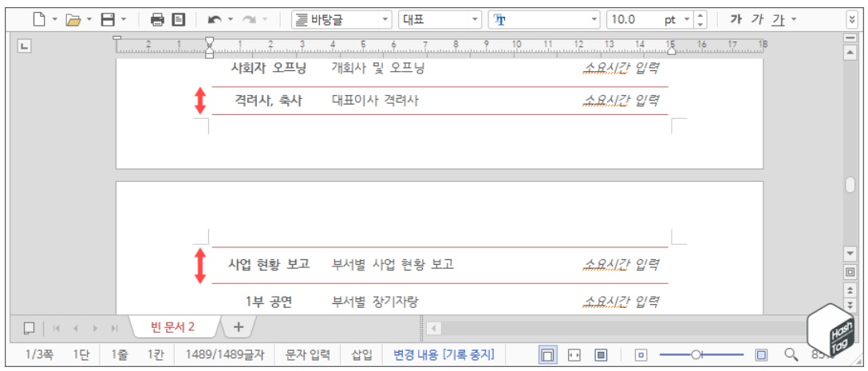The image size is (868, 371).
Task: Open the dropdown arrow beside New Document
Action: 54,20
